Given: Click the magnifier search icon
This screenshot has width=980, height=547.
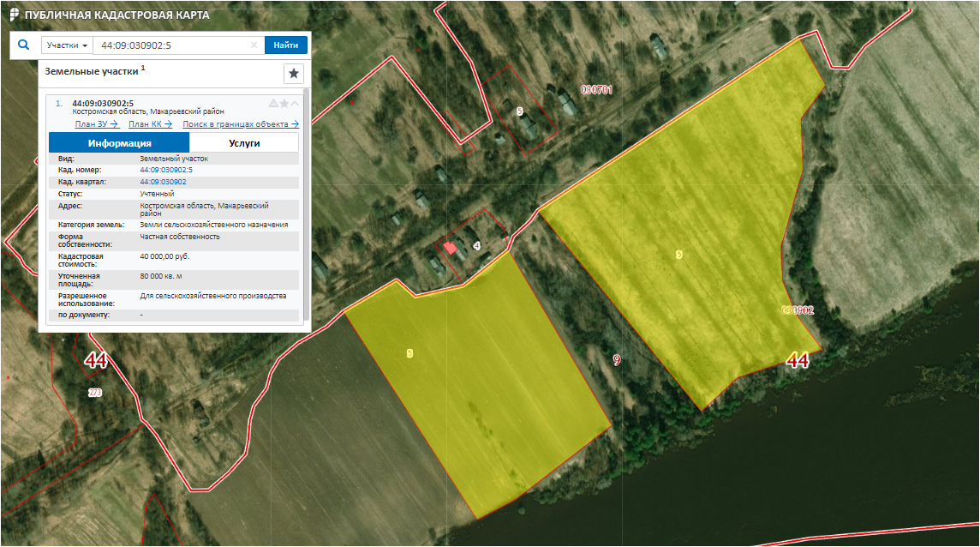Looking at the screenshot, I should [24, 45].
